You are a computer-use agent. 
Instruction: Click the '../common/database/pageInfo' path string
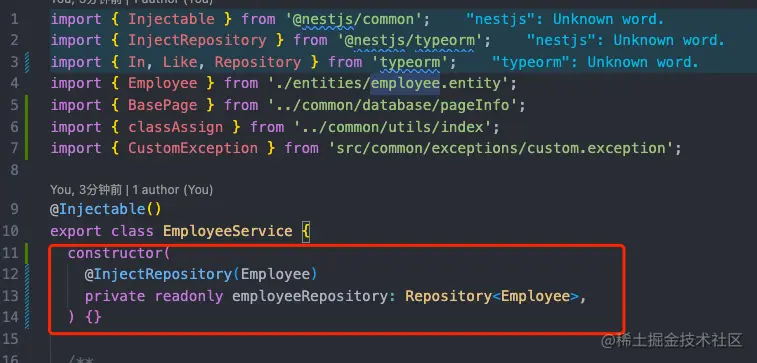point(393,105)
